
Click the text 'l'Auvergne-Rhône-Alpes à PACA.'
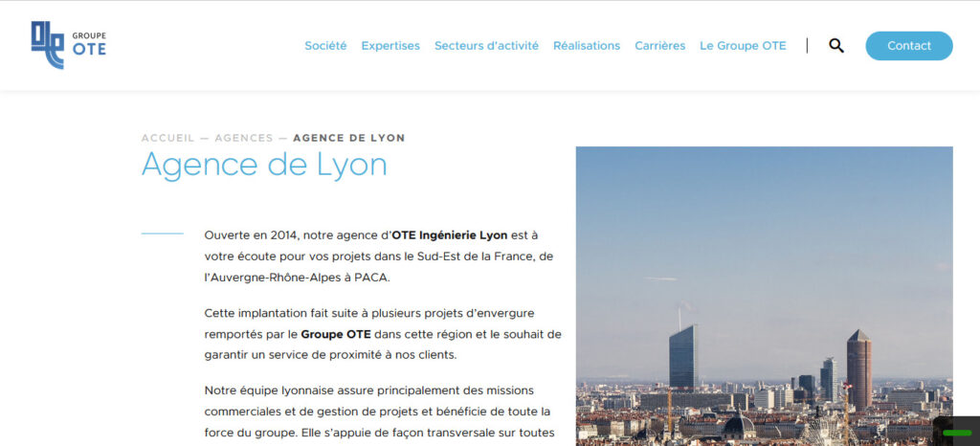click(297, 278)
